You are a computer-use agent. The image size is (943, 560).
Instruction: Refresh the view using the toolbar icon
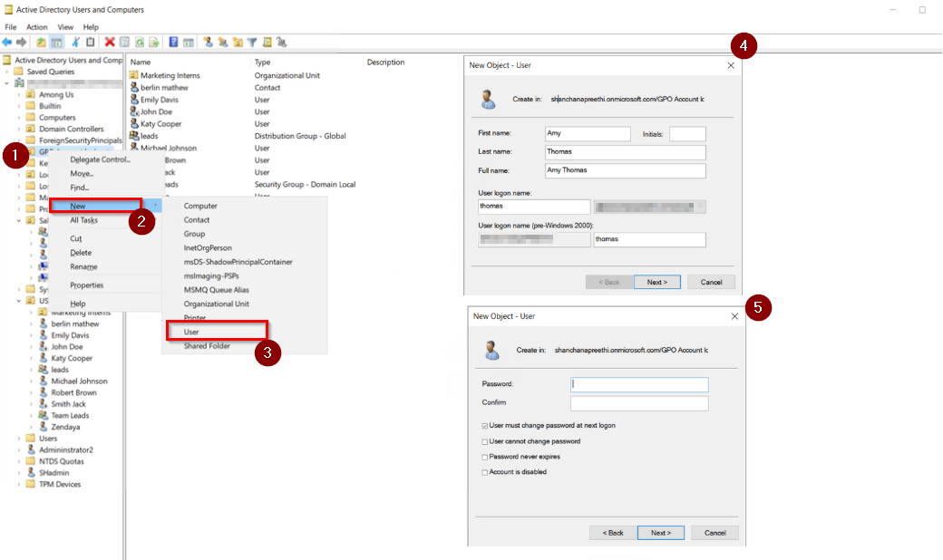pyautogui.click(x=140, y=42)
